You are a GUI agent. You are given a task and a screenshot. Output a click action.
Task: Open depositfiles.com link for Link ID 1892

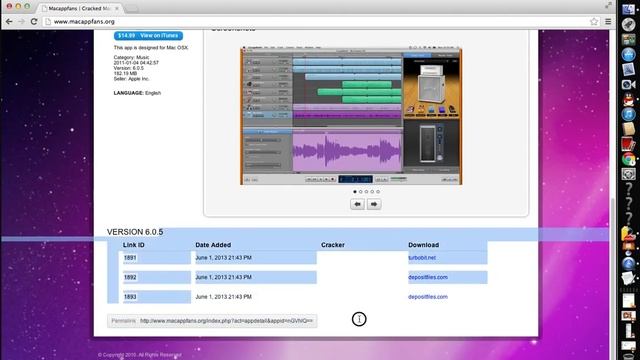point(428,277)
